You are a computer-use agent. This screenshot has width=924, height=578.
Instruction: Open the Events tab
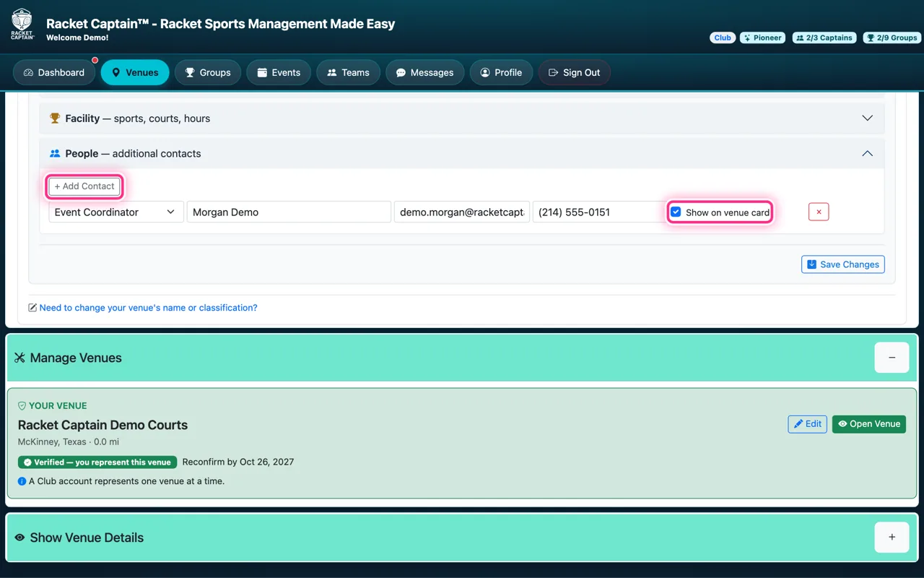point(279,72)
